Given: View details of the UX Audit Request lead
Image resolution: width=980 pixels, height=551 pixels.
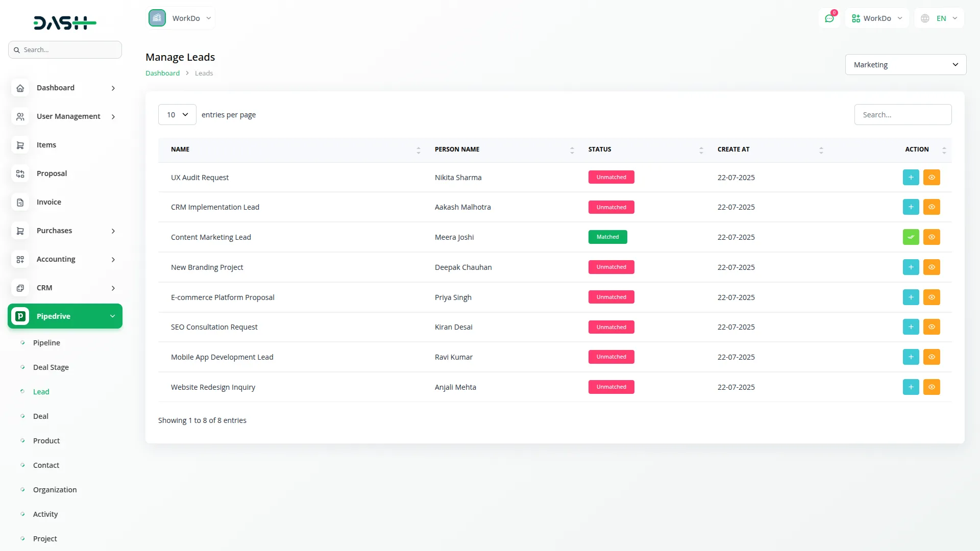Looking at the screenshot, I should pyautogui.click(x=932, y=177).
